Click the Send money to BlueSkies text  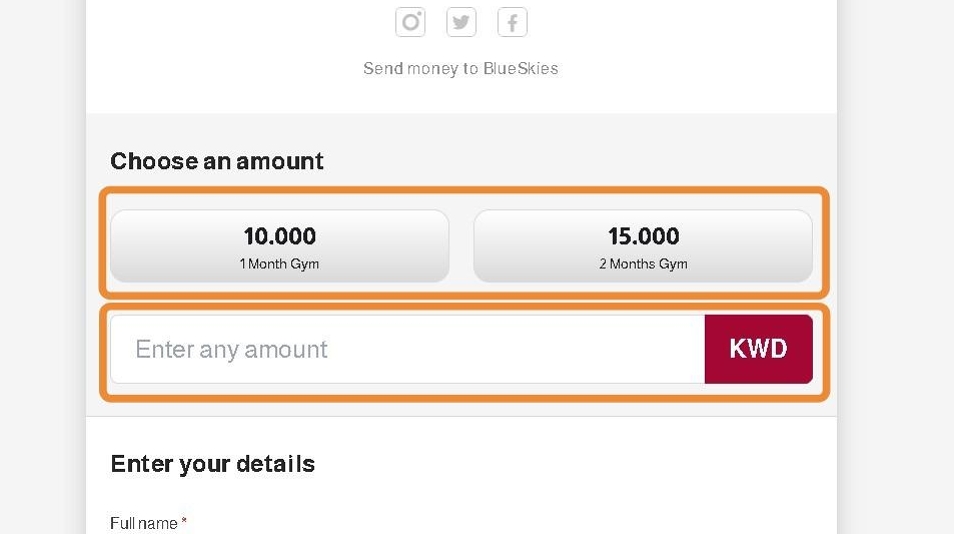[460, 69]
